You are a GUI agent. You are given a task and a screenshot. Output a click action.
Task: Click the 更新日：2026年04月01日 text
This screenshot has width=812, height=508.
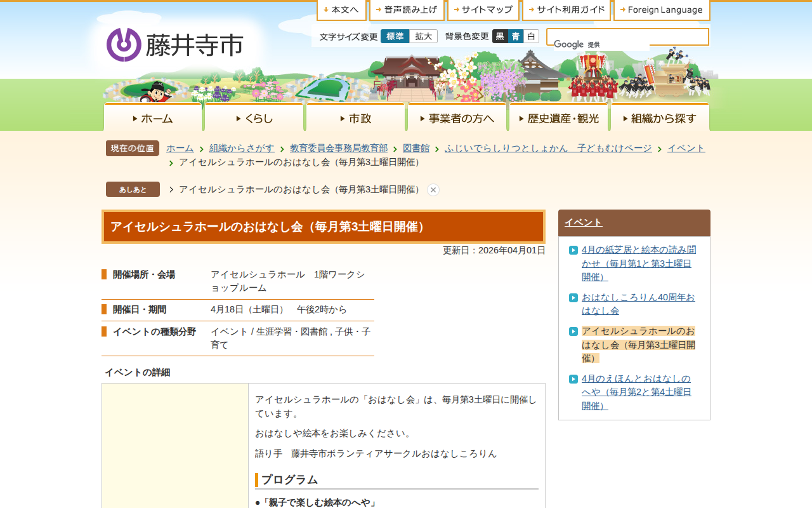click(494, 250)
